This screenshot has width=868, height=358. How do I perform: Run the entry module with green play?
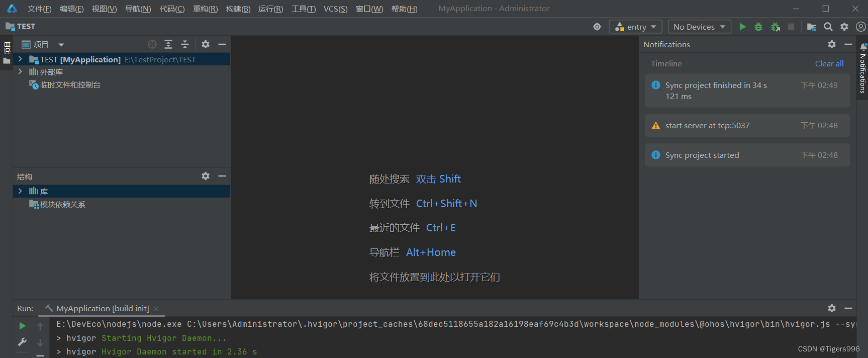click(x=742, y=27)
